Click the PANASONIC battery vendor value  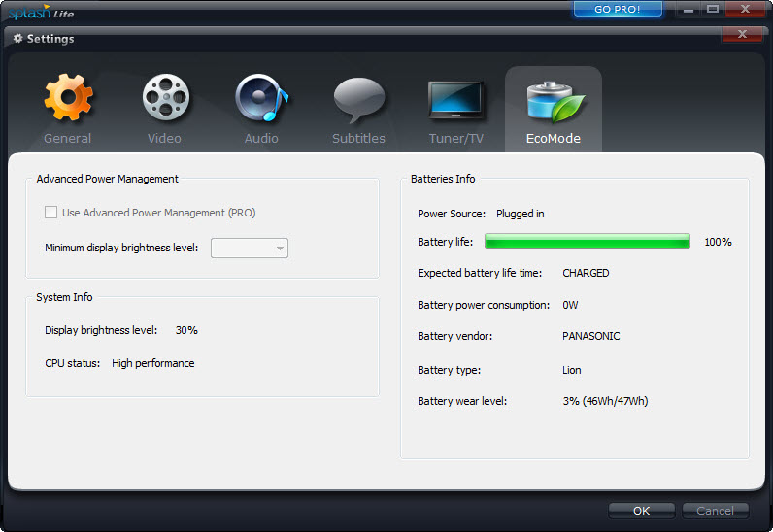591,336
